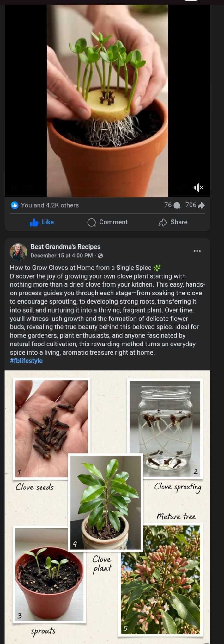This screenshot has height=644, width=224.
Task: View the 76 comments count
Action: click(x=168, y=205)
